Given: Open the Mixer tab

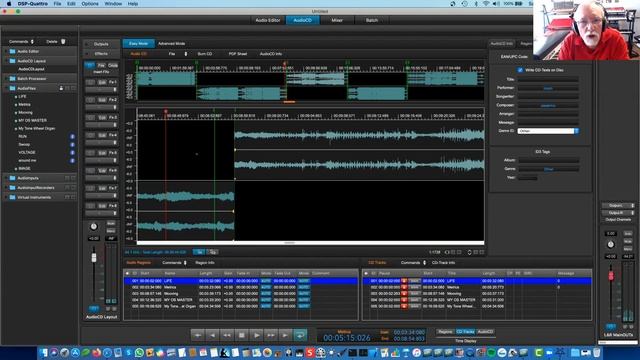Looking at the screenshot, I should tap(337, 20).
